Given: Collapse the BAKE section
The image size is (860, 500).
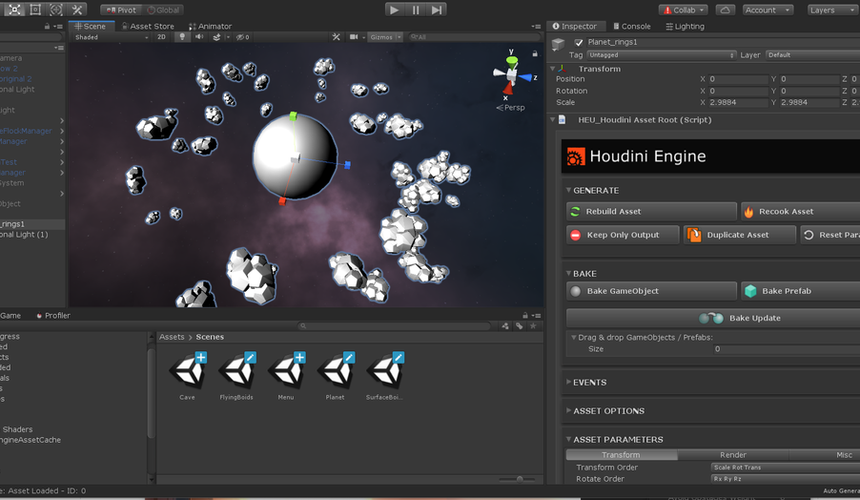Looking at the screenshot, I should click(569, 273).
